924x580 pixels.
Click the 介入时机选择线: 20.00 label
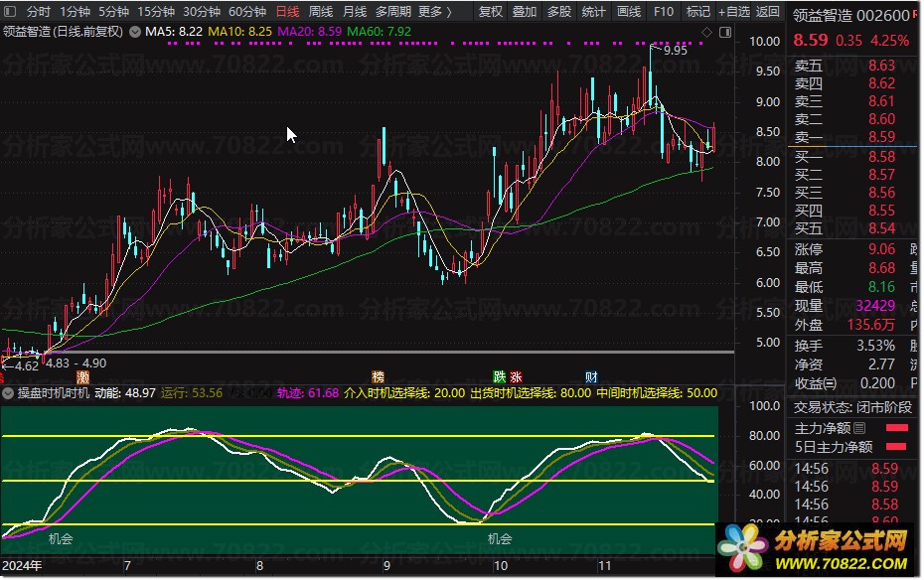pos(404,392)
